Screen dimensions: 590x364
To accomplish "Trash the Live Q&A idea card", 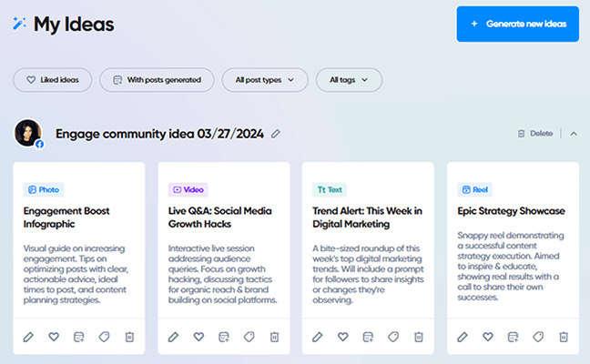I will [x=274, y=337].
